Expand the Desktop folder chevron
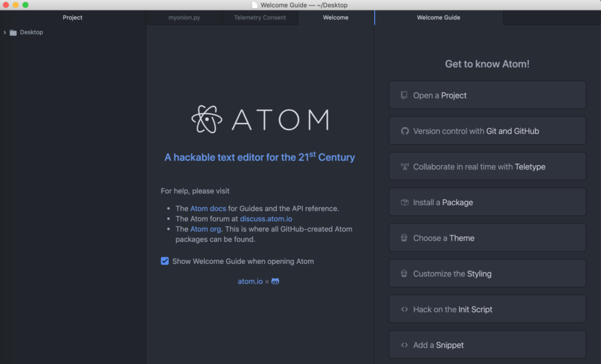The image size is (601, 364). pyautogui.click(x=5, y=33)
